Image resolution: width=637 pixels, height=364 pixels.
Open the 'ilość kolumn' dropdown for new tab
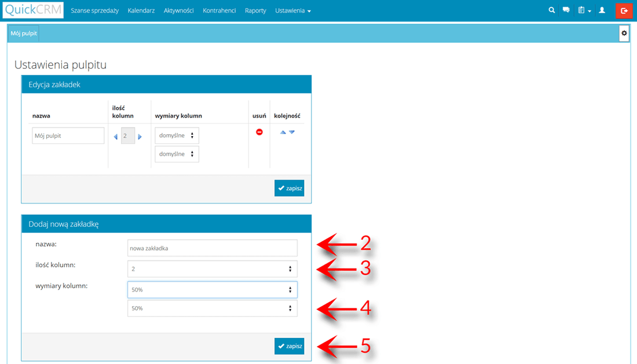click(212, 269)
